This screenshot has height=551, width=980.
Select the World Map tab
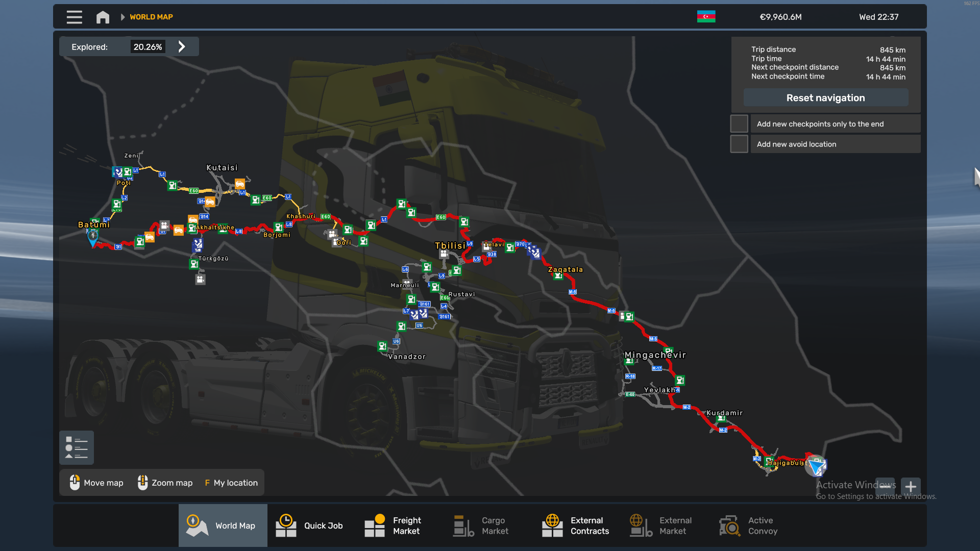point(223,525)
